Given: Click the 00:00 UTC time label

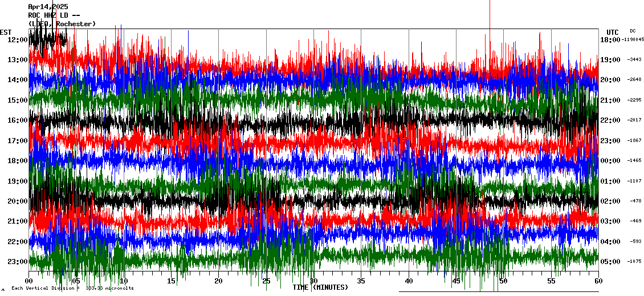Looking at the screenshot, I should (610, 161).
